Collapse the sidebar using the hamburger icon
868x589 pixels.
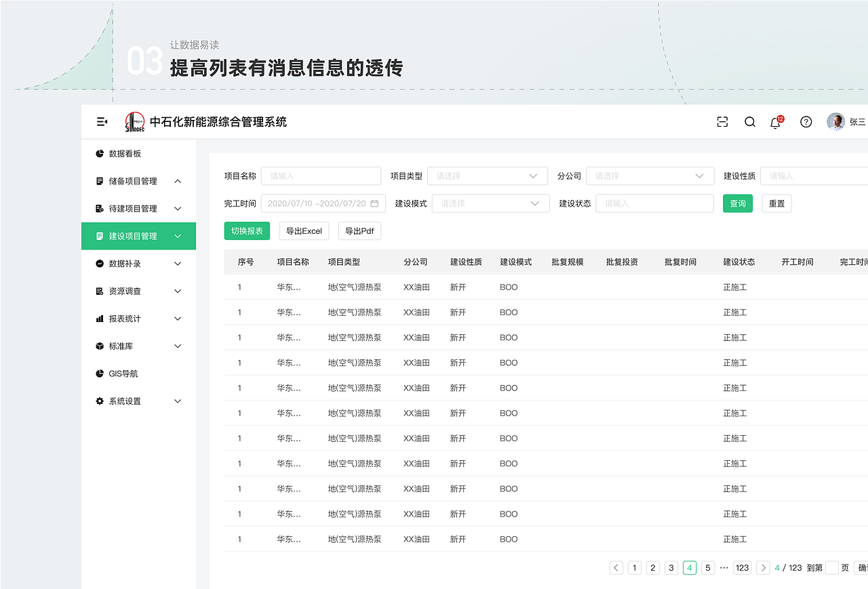(101, 121)
